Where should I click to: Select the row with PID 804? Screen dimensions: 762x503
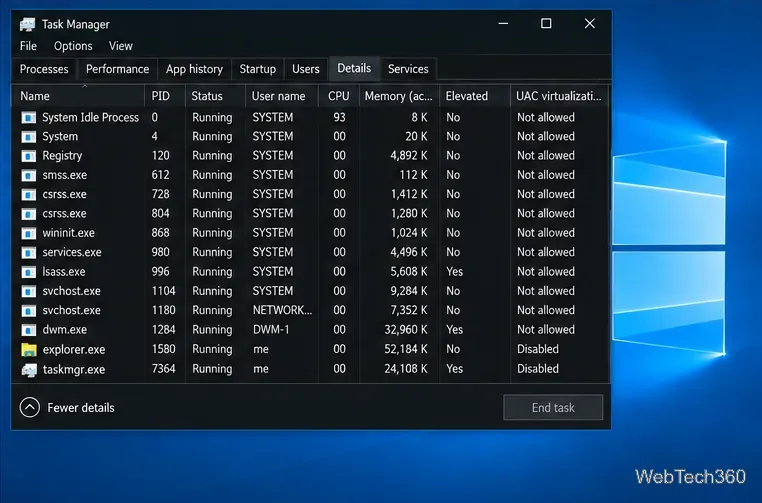tap(311, 214)
